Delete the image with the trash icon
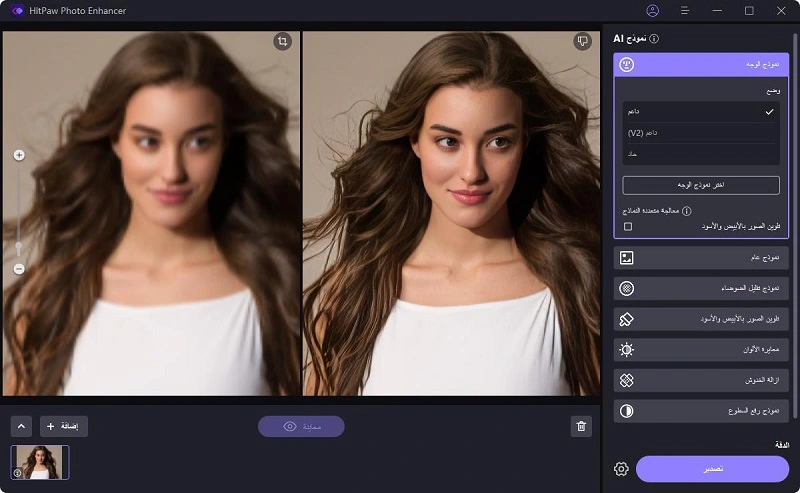Image resolution: width=800 pixels, height=493 pixels. (581, 427)
